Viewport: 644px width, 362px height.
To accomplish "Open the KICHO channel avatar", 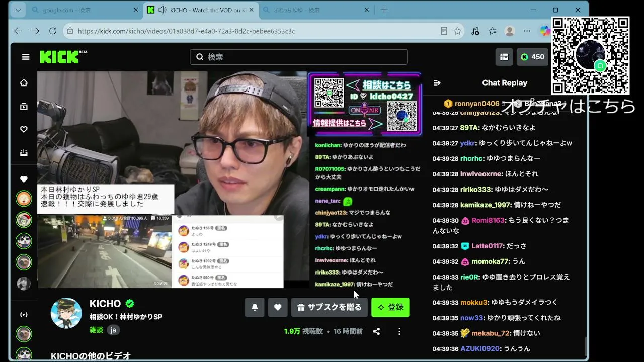I will pyautogui.click(x=66, y=313).
